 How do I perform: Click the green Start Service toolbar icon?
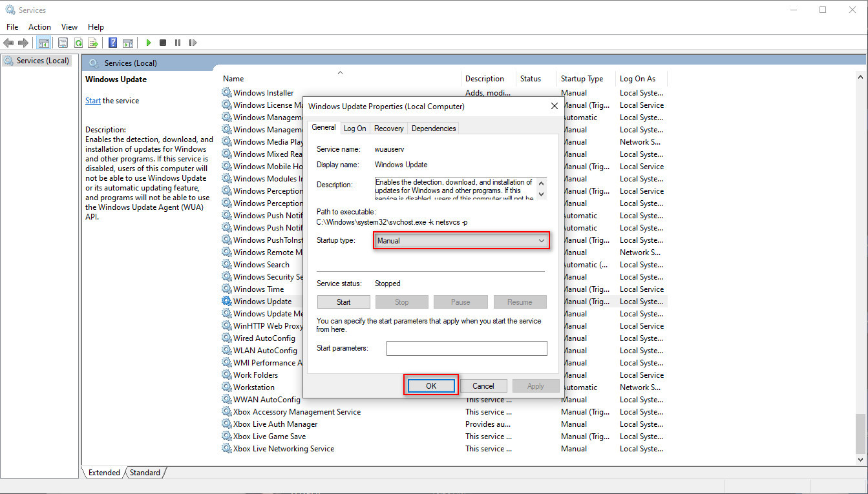click(x=149, y=43)
